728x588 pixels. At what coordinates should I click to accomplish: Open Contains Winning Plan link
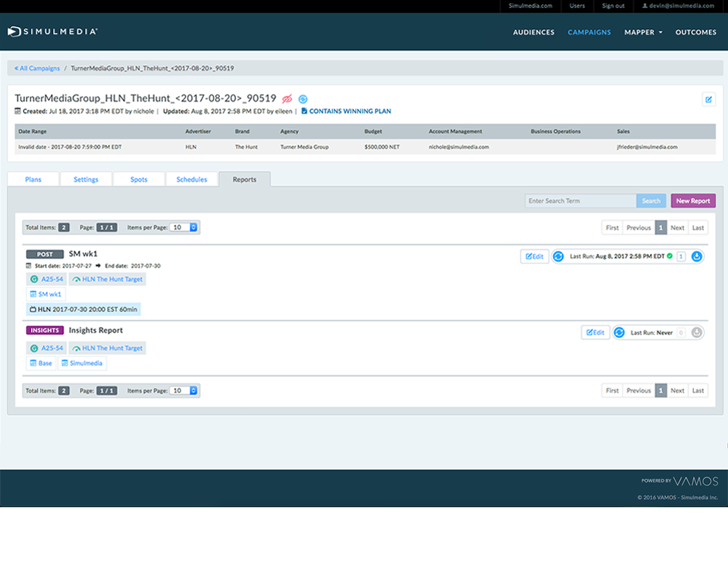350,111
